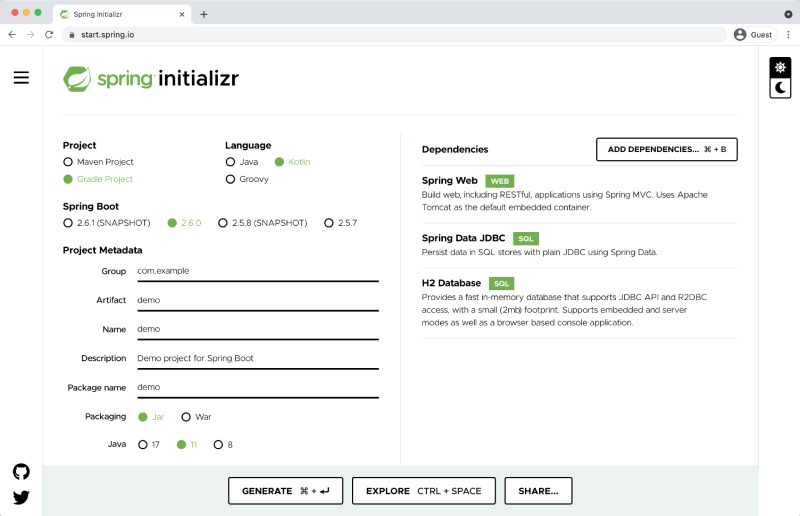Switch to light theme sun icon
Viewport: 800px width, 516px height.
780,67
